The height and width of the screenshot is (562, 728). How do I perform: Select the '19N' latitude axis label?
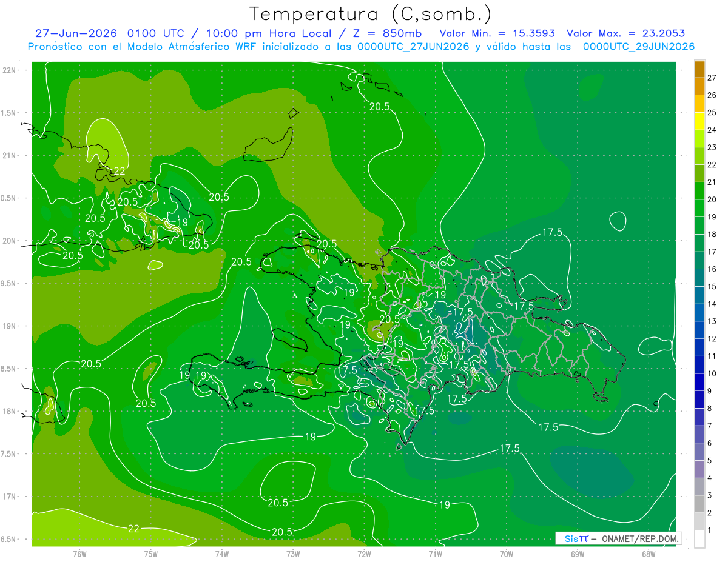pyautogui.click(x=8, y=326)
